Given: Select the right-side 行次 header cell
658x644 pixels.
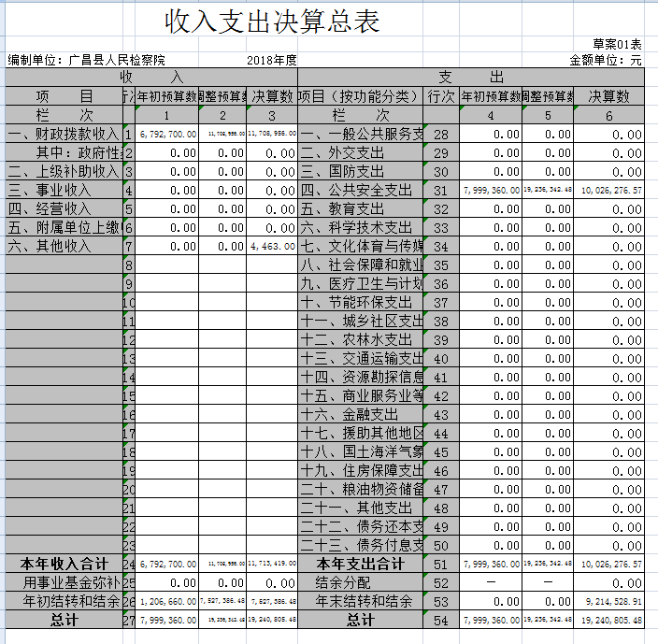Looking at the screenshot, I should 441,96.
